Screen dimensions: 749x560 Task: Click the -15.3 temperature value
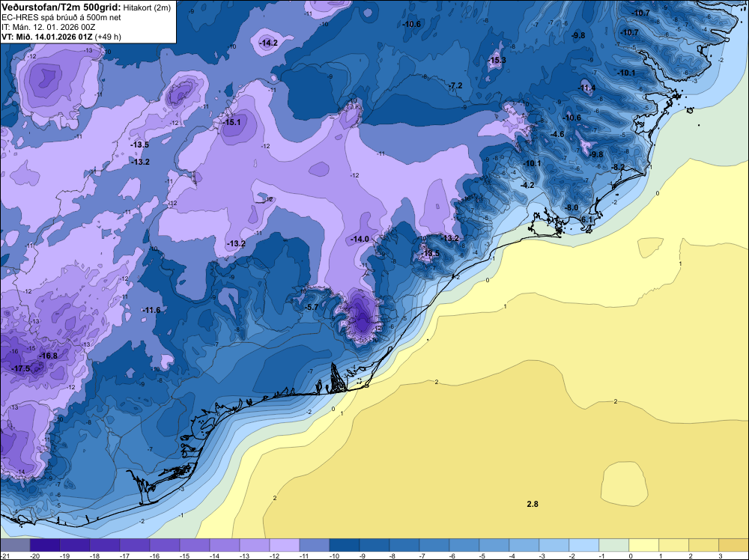pos(497,60)
